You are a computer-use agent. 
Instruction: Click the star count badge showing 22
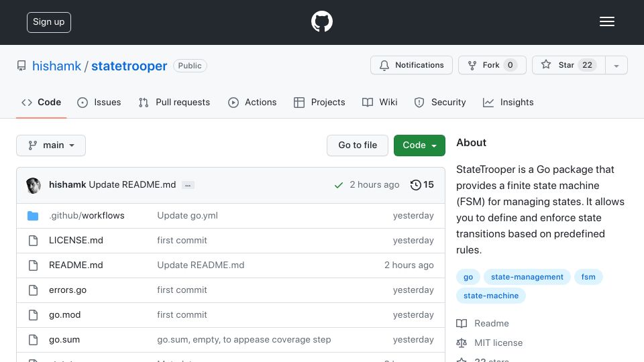point(588,65)
